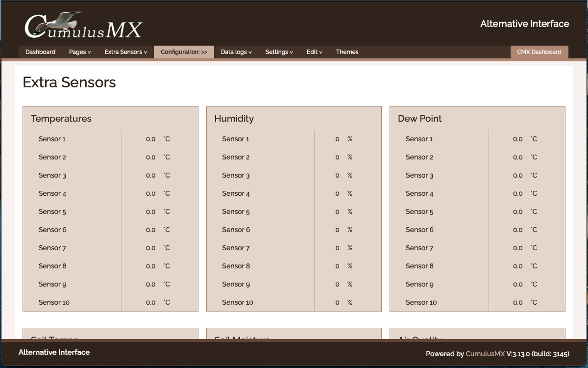
Task: Click the Dew Point panel title
Action: click(x=419, y=119)
